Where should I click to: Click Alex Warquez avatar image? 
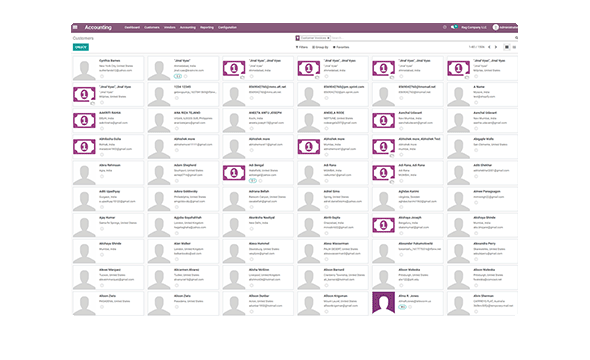(84, 278)
